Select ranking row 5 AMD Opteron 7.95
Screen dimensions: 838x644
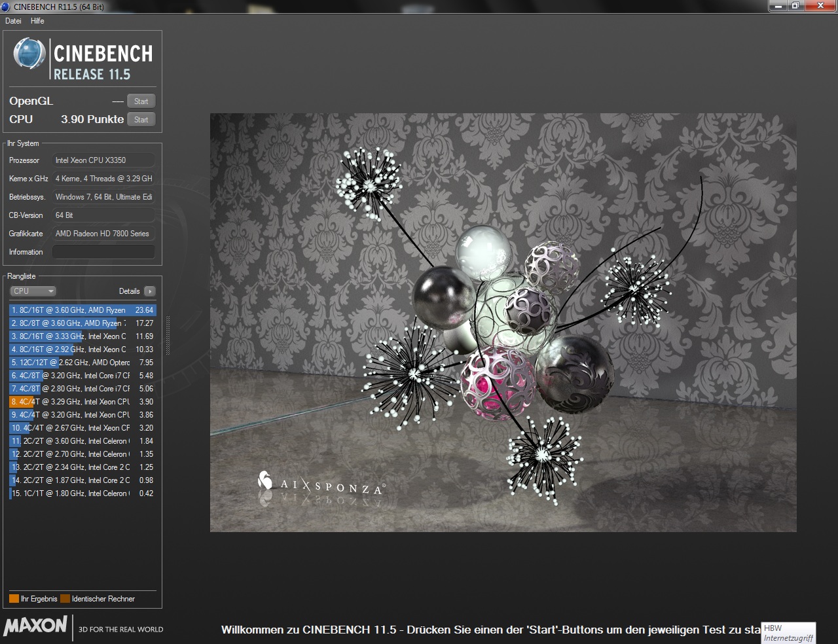[x=82, y=363]
